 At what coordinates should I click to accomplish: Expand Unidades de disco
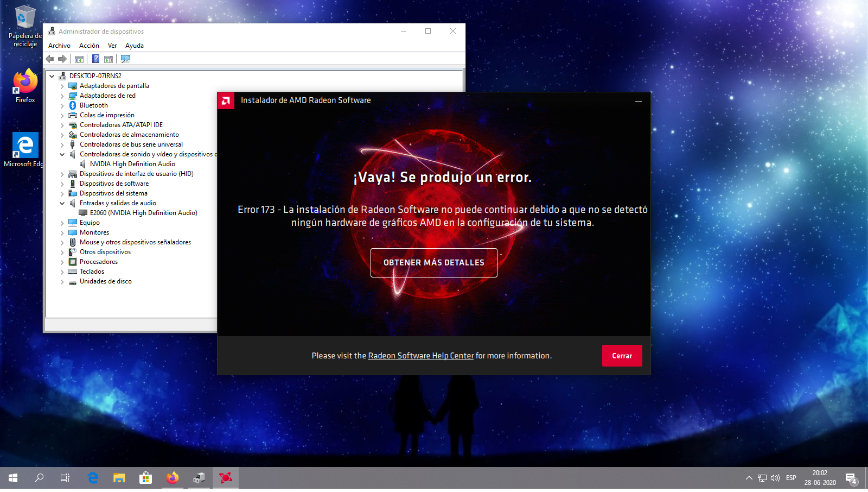(x=62, y=281)
